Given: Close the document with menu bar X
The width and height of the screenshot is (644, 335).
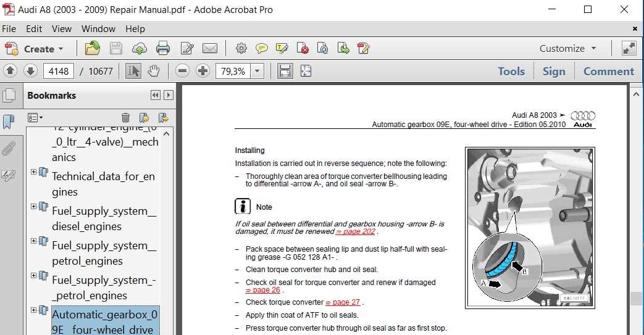Looking at the screenshot, I should 635,29.
